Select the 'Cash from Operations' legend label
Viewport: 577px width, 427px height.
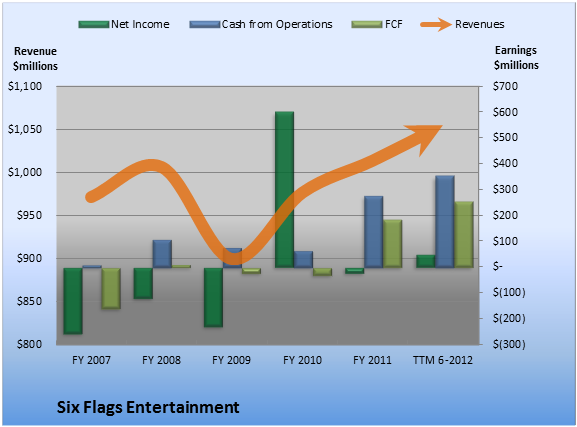pyautogui.click(x=277, y=24)
